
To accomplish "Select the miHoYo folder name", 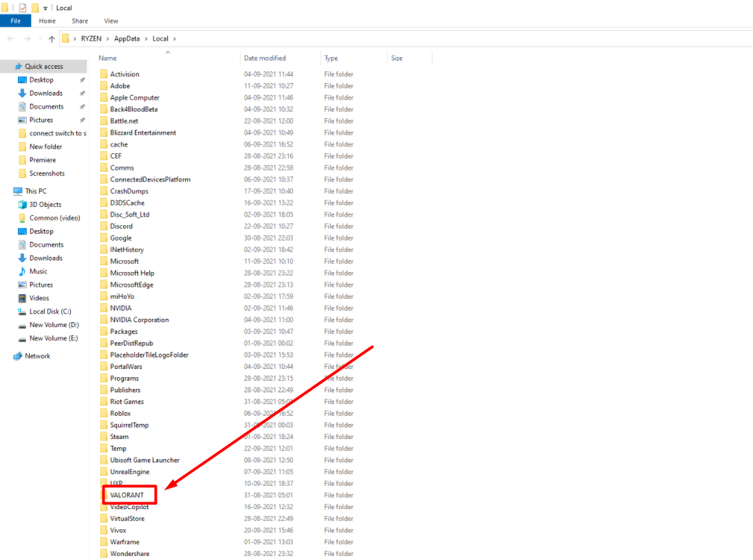I will point(122,297).
